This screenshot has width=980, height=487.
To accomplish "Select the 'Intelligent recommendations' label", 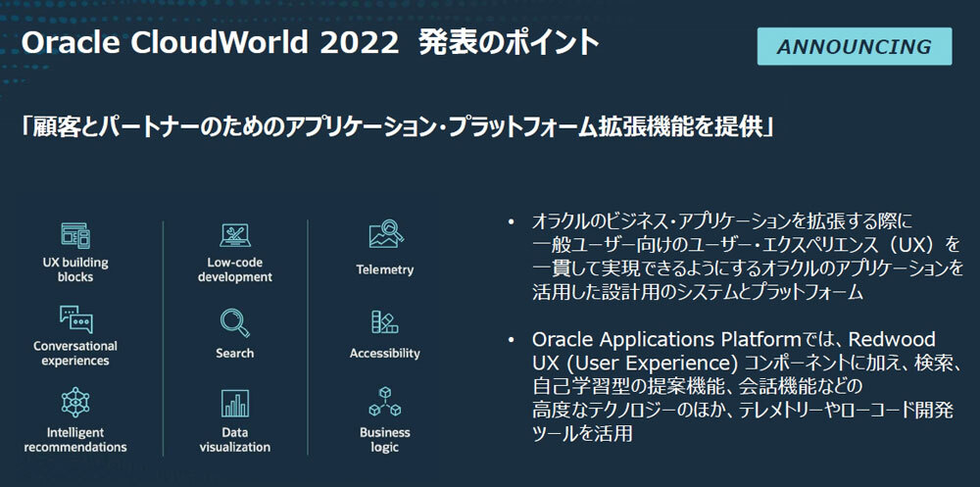I will pos(75,440).
